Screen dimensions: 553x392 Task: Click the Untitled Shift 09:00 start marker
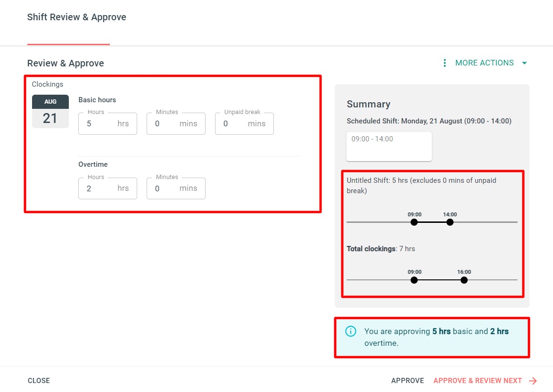414,222
